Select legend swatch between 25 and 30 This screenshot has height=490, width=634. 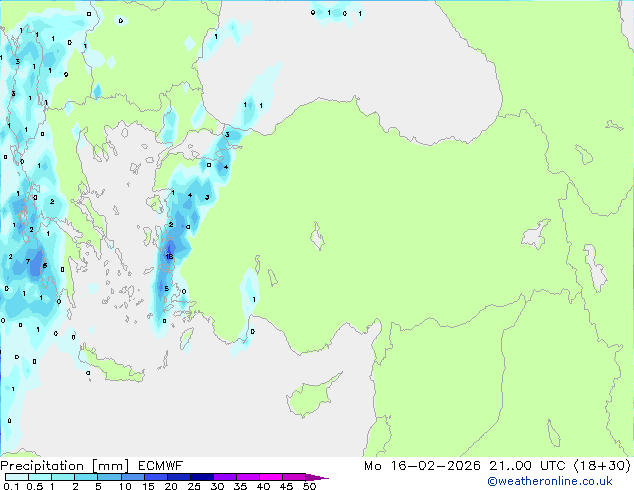(202, 477)
